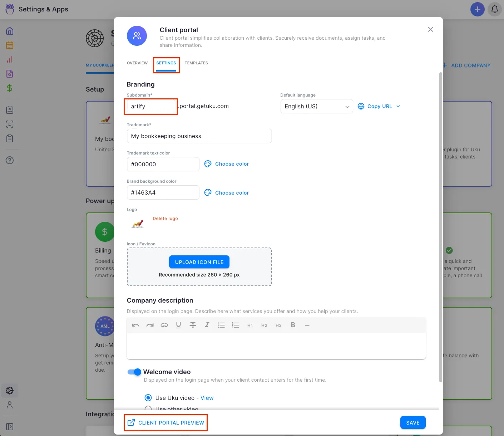The height and width of the screenshot is (436, 504).
Task: Click the redo icon in description editor
Action: tap(150, 325)
